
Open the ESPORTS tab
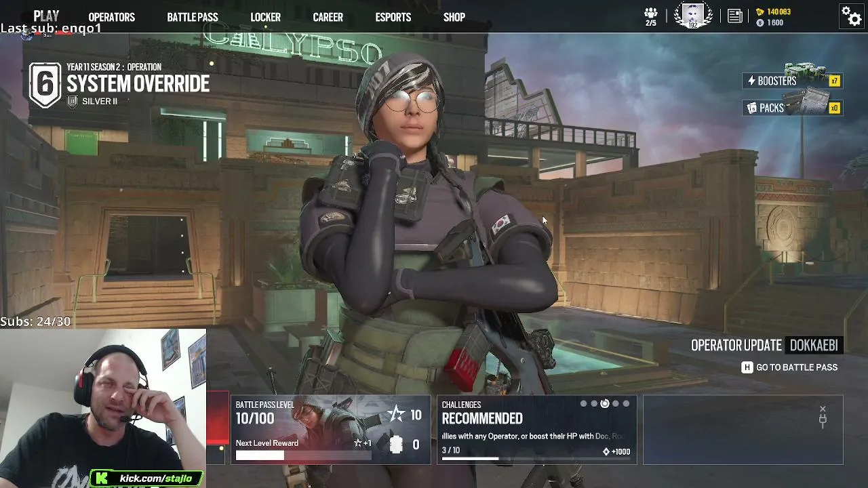click(393, 18)
